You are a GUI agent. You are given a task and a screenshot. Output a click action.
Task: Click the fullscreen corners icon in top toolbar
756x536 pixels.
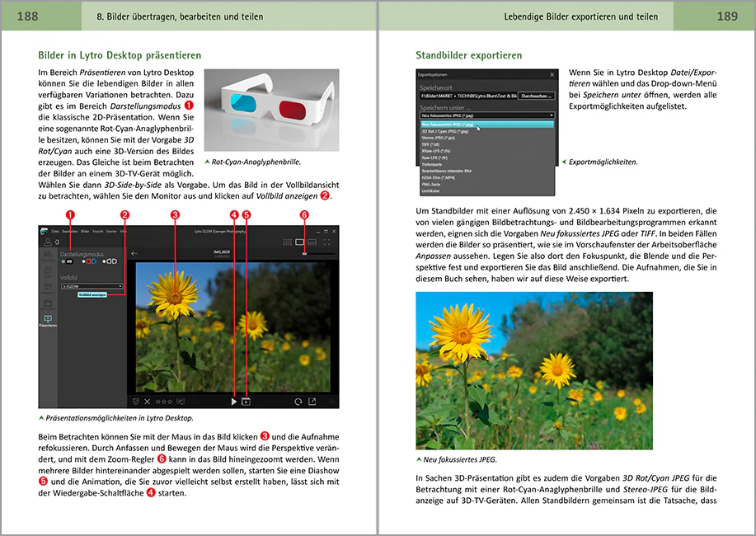(x=327, y=242)
